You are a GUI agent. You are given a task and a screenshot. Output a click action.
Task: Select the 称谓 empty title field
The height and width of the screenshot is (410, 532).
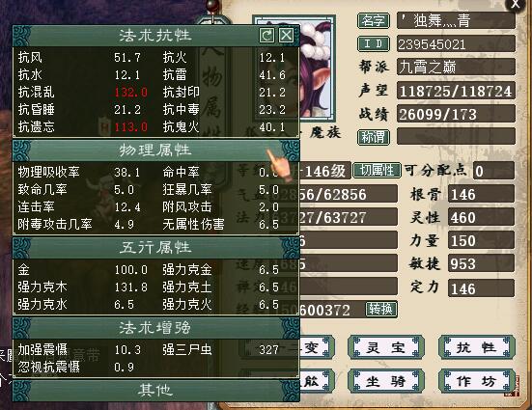[x=456, y=136]
